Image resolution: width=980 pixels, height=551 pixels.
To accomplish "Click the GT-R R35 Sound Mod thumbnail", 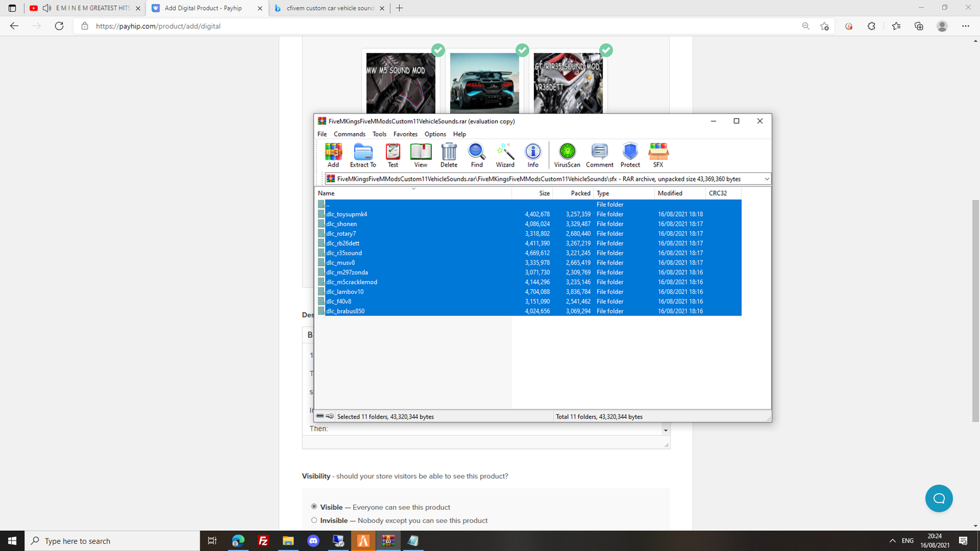I will pos(568,83).
